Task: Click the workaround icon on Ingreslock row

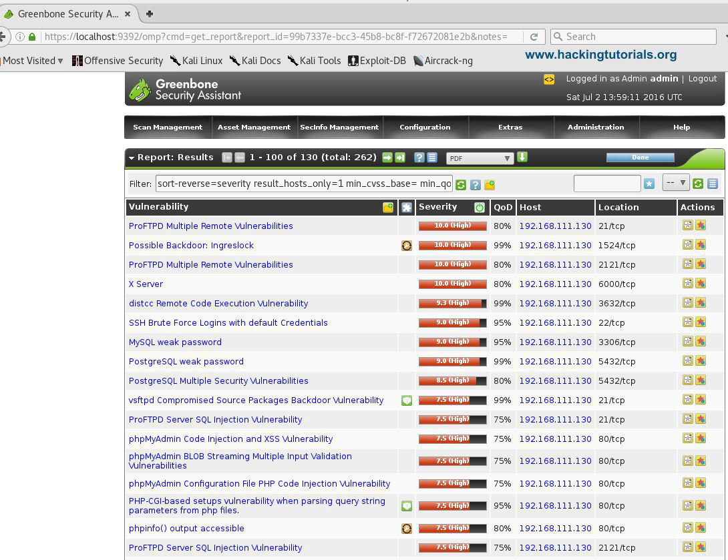Action: tap(407, 246)
